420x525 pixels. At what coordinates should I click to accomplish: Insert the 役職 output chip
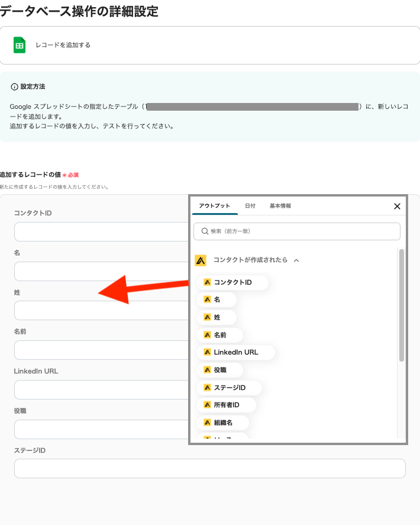click(x=219, y=370)
